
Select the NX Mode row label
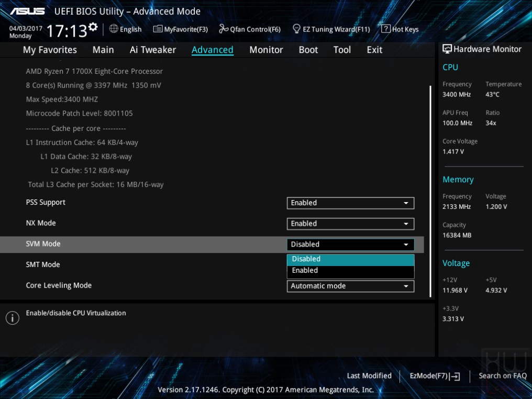[x=41, y=223]
